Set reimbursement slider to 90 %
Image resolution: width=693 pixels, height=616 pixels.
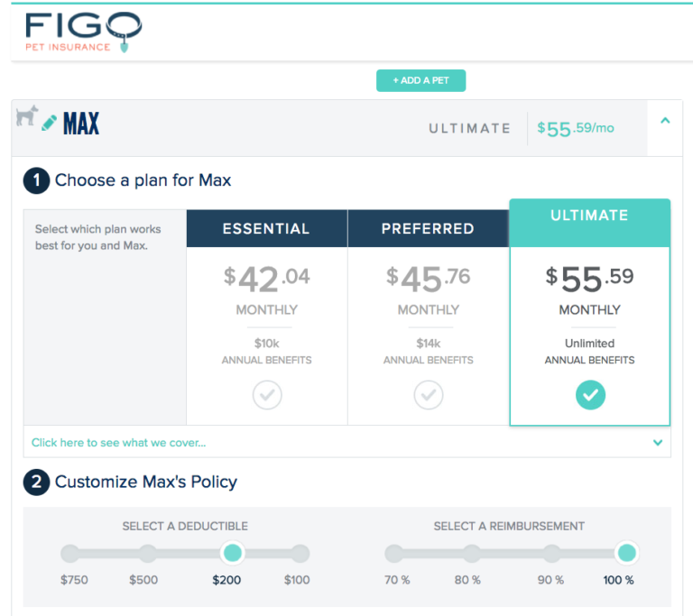click(x=551, y=553)
